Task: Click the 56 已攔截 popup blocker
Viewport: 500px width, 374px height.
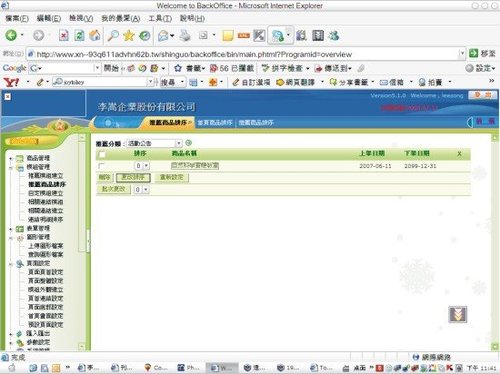Action: click(232, 68)
